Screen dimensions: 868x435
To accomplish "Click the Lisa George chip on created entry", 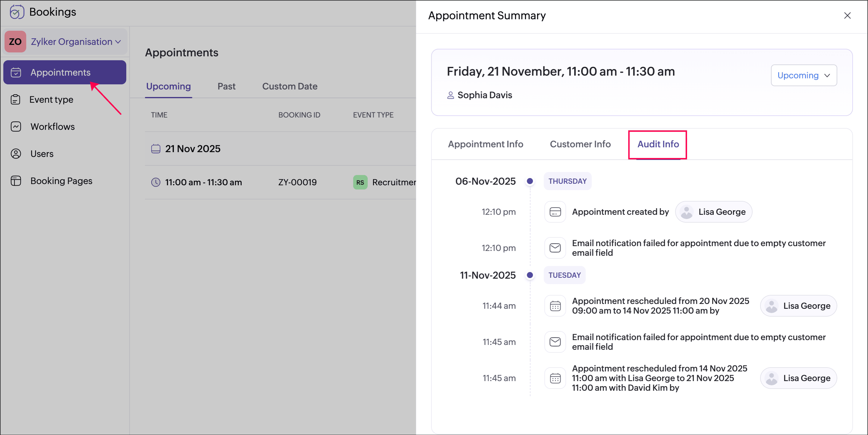I will (713, 212).
